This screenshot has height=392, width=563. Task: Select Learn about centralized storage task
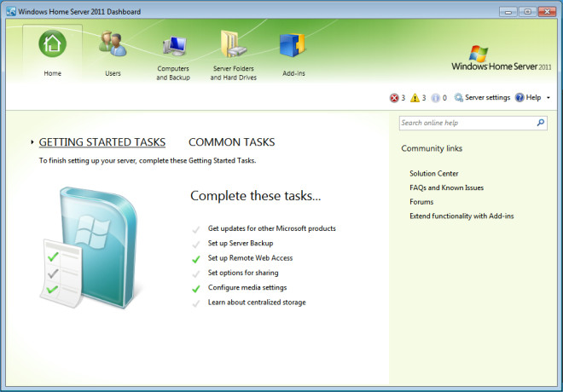point(257,303)
